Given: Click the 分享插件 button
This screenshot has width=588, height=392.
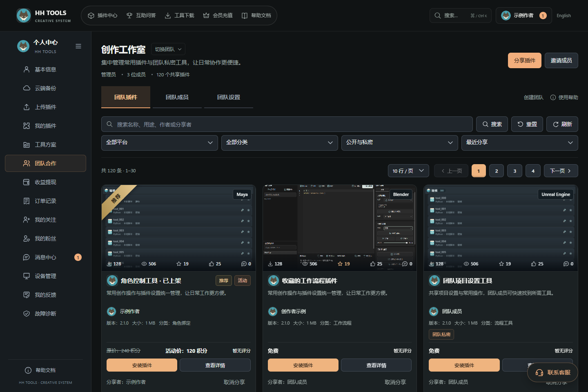Looking at the screenshot, I should (525, 60).
